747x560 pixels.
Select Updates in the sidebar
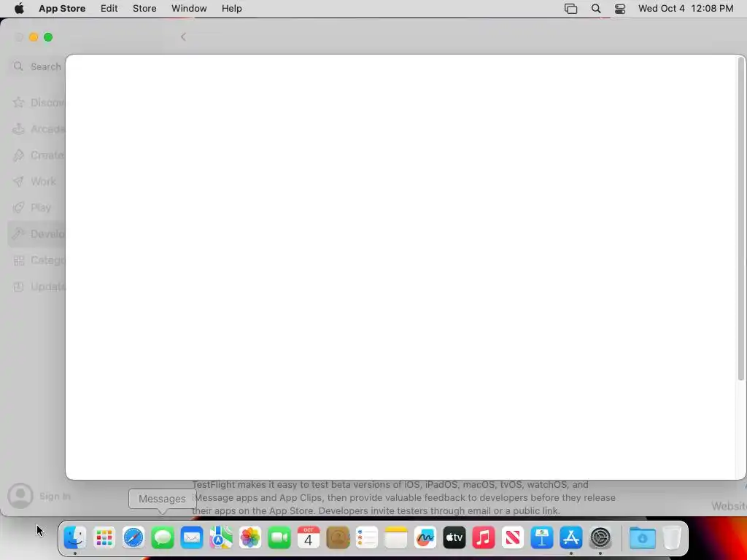[37, 287]
